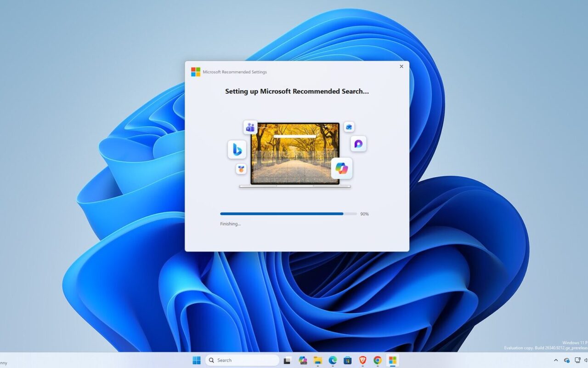Click the Bing logo tile in the dialog
The height and width of the screenshot is (368, 588).
point(237,149)
